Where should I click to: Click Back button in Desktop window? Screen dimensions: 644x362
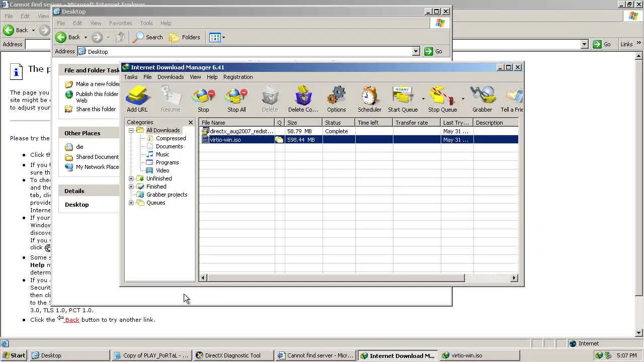(x=68, y=37)
